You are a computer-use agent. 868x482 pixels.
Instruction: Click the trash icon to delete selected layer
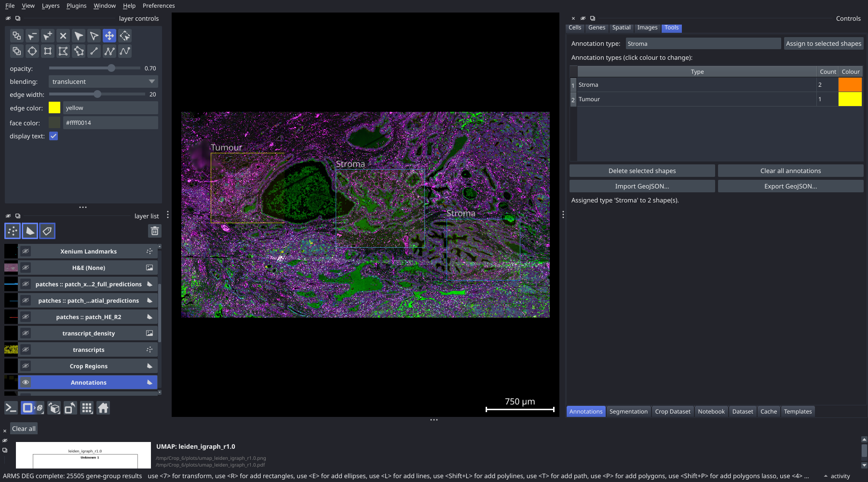(x=155, y=231)
